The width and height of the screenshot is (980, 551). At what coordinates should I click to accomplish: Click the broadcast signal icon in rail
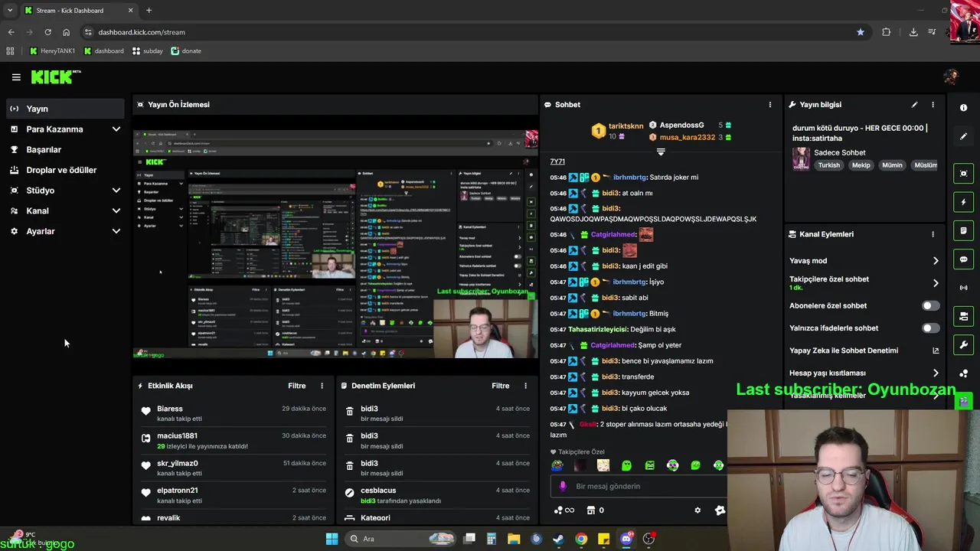tap(963, 288)
